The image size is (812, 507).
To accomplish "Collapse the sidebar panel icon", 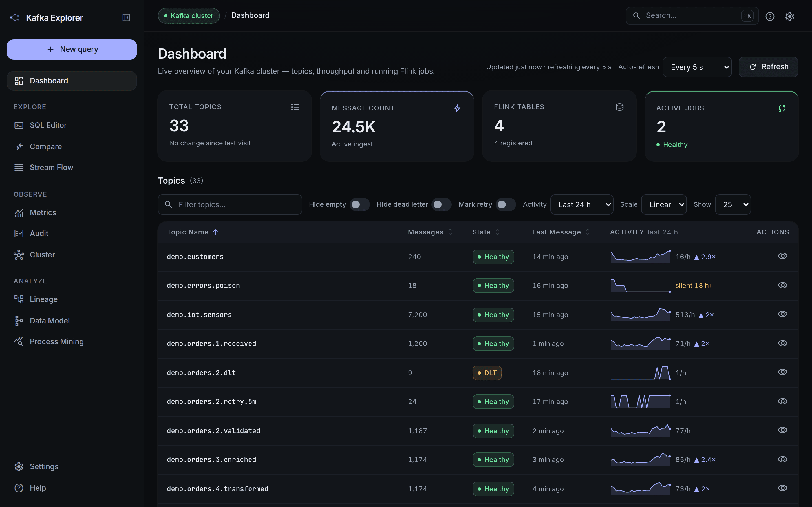I will 126,17.
